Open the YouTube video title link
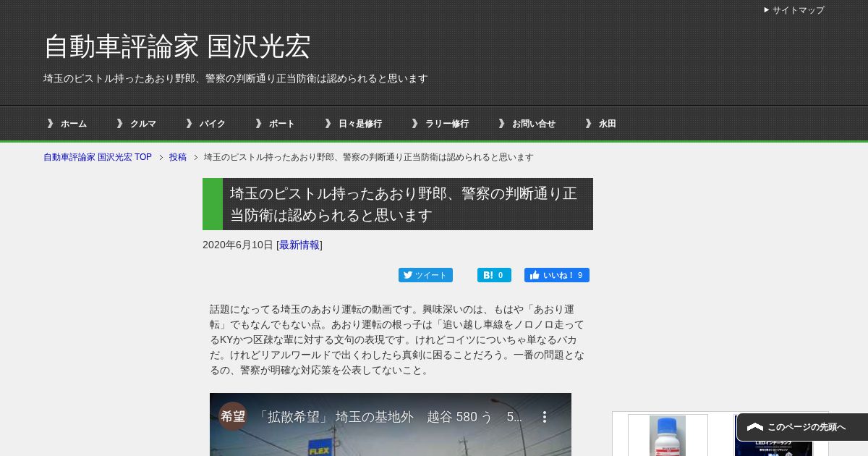This screenshot has width=868, height=456. click(389, 417)
